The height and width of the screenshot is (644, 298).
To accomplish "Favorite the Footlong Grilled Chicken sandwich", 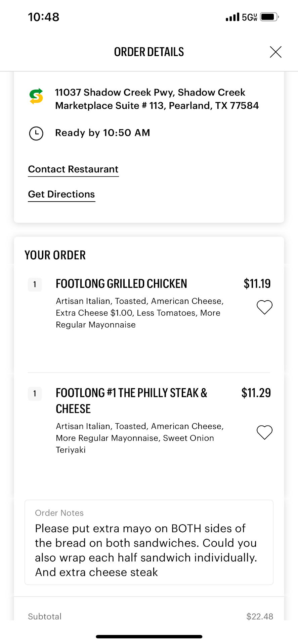I will pos(264,307).
